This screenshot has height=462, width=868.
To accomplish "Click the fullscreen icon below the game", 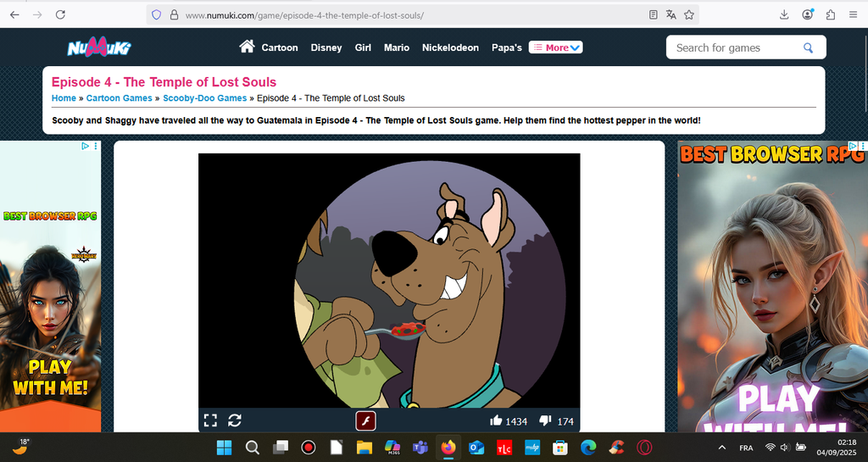I will tap(210, 420).
